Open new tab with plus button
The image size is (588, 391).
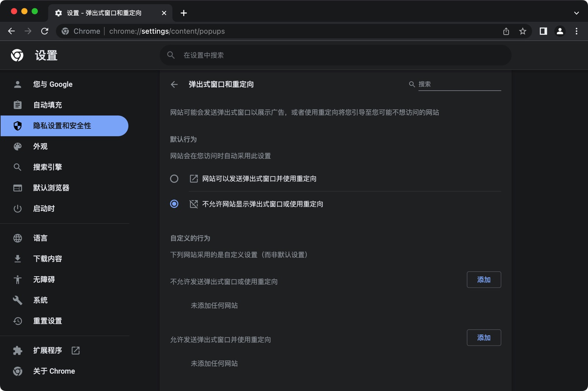coord(184,13)
